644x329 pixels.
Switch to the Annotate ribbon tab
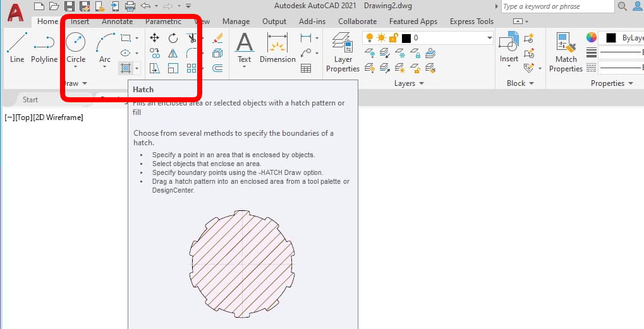point(117,21)
